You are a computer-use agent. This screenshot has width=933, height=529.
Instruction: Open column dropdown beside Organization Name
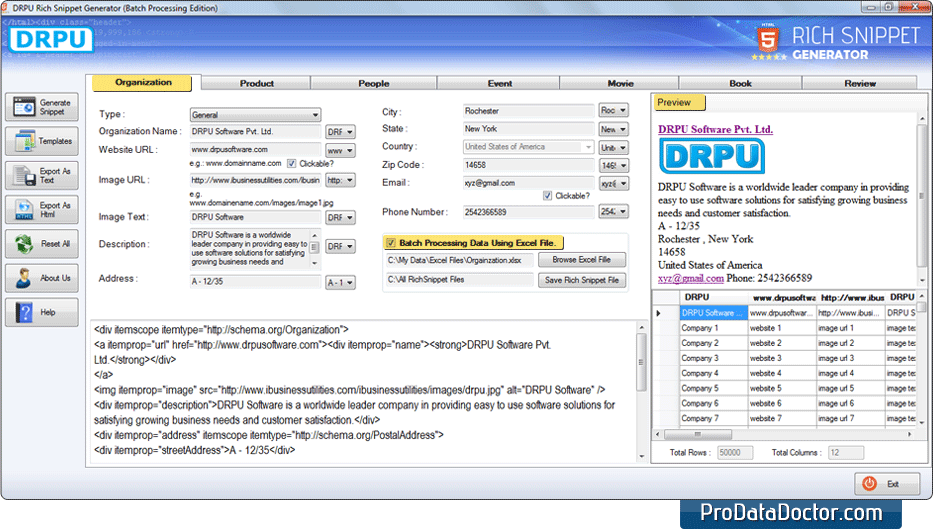[340, 132]
